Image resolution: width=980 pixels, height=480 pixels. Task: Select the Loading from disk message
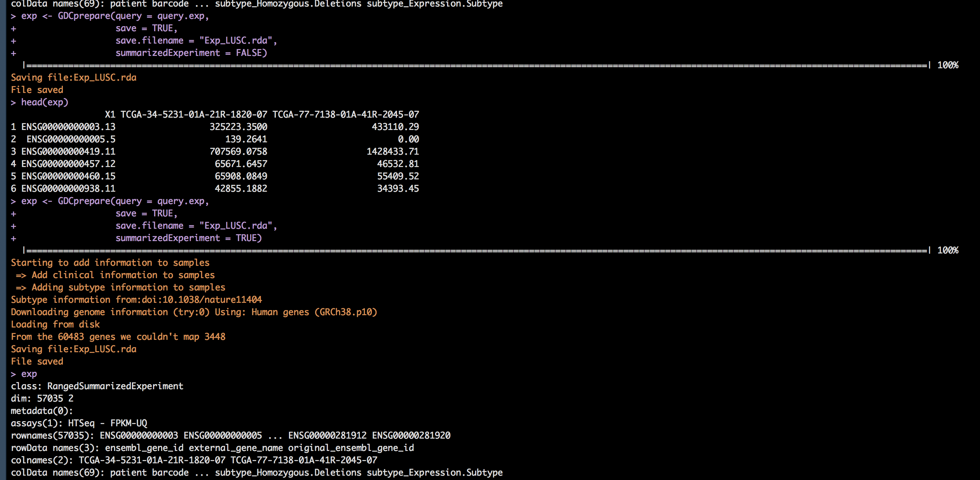click(55, 324)
